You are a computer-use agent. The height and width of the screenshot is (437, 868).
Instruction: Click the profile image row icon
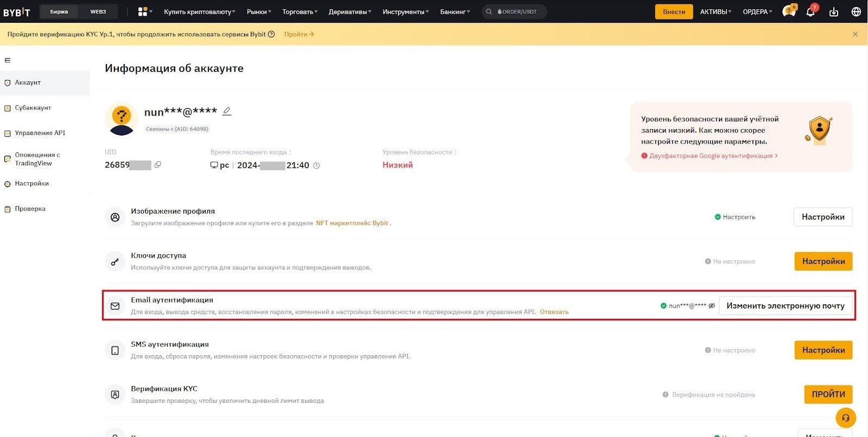[115, 217]
